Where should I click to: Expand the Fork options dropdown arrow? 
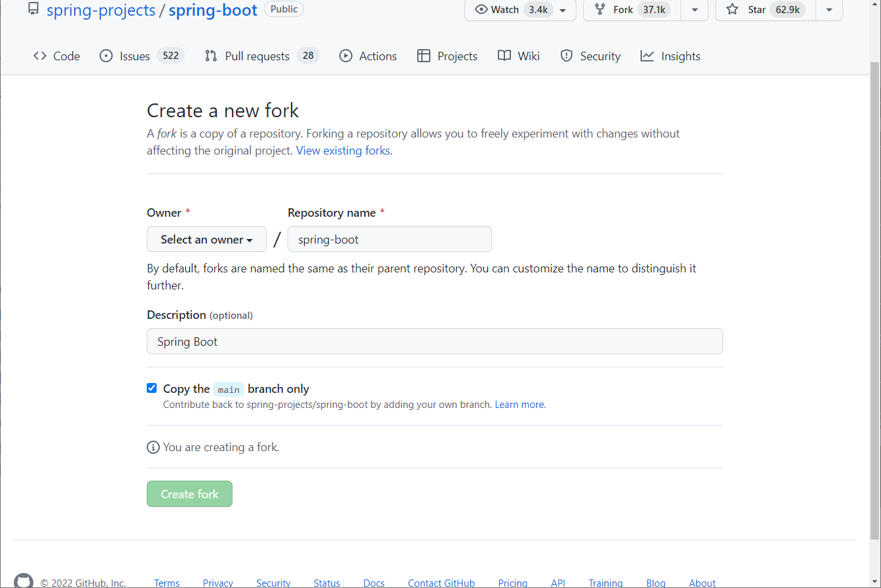(695, 10)
